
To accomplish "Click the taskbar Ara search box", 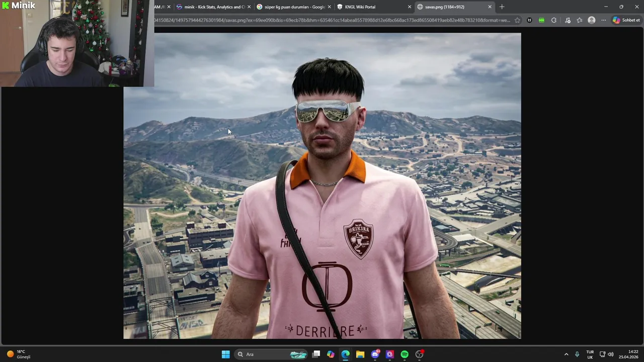I will point(272,354).
